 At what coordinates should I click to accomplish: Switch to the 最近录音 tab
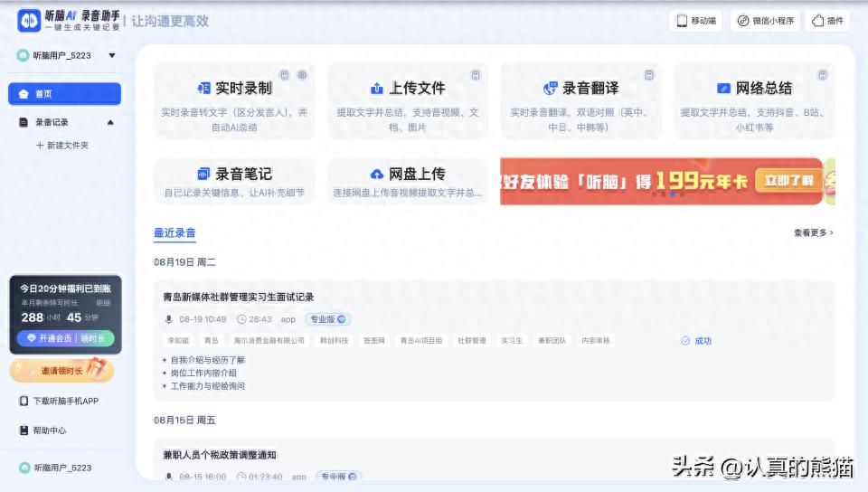point(175,233)
